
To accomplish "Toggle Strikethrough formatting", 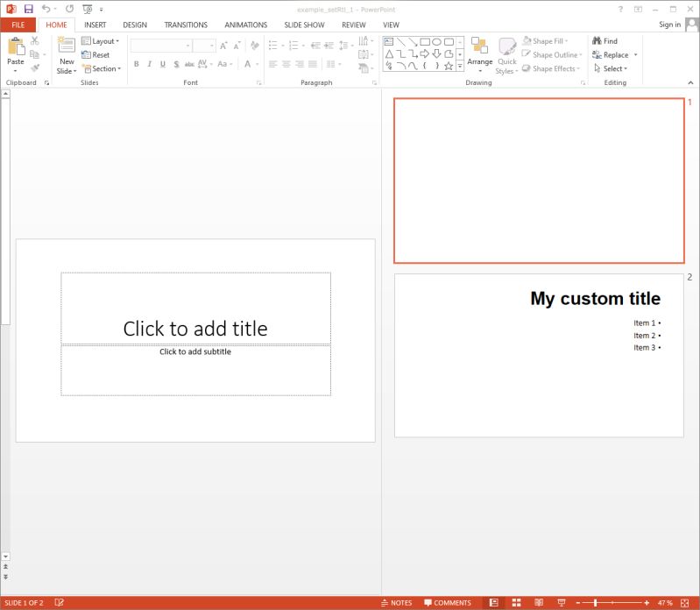I will 189,64.
